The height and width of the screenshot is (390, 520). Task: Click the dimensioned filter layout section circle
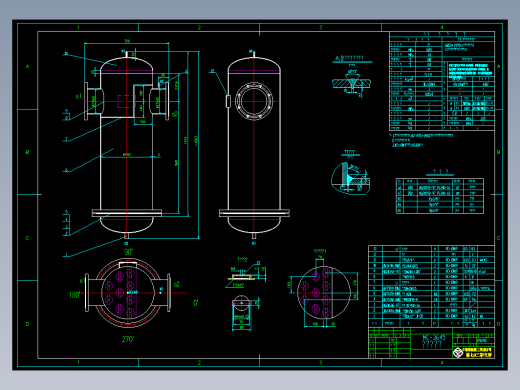pos(323,293)
